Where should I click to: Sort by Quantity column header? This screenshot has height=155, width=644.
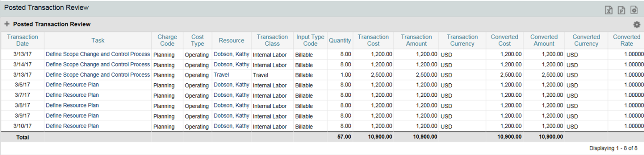click(340, 40)
